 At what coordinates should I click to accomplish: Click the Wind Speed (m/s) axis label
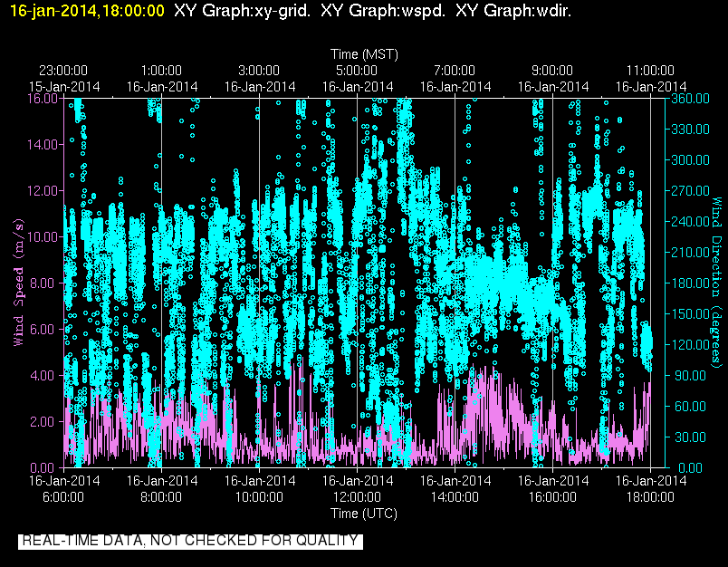click(x=19, y=282)
